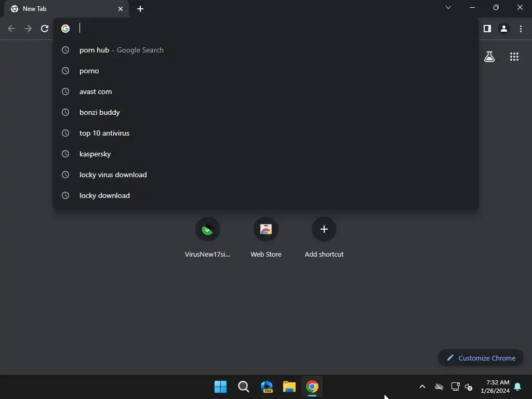Go back with the back arrow
532x399 pixels.
click(x=11, y=29)
